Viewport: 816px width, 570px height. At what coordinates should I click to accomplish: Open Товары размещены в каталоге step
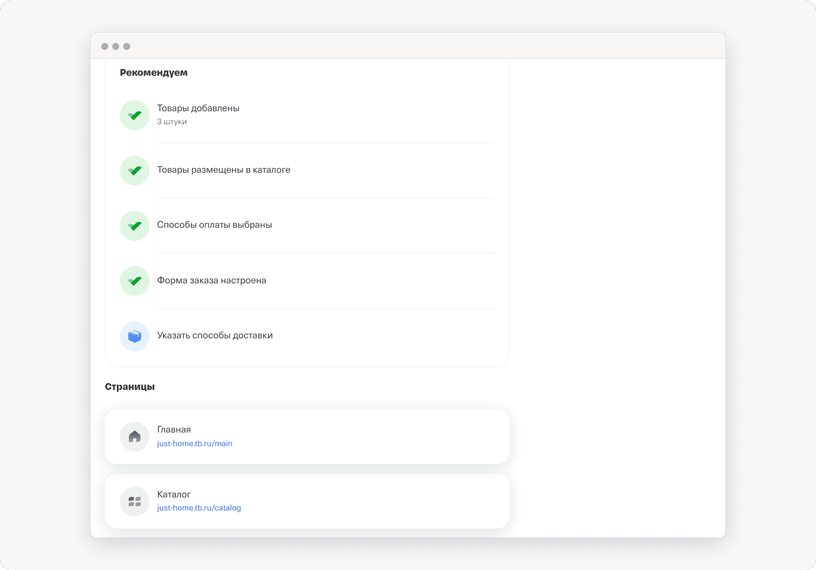click(x=307, y=170)
